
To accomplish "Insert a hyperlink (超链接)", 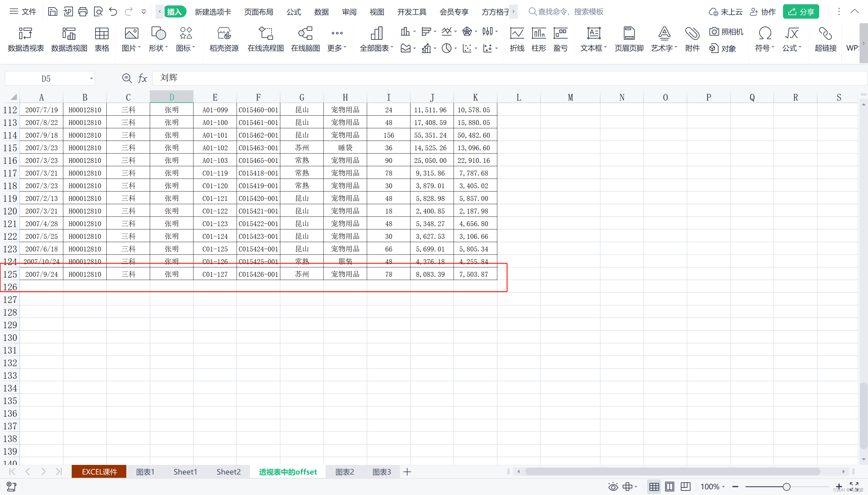I will pyautogui.click(x=826, y=39).
